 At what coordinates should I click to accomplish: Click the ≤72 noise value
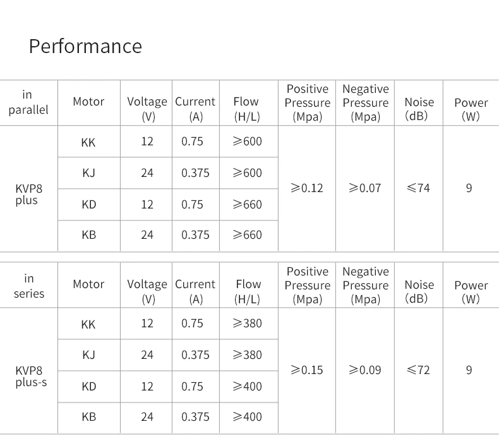[418, 370]
